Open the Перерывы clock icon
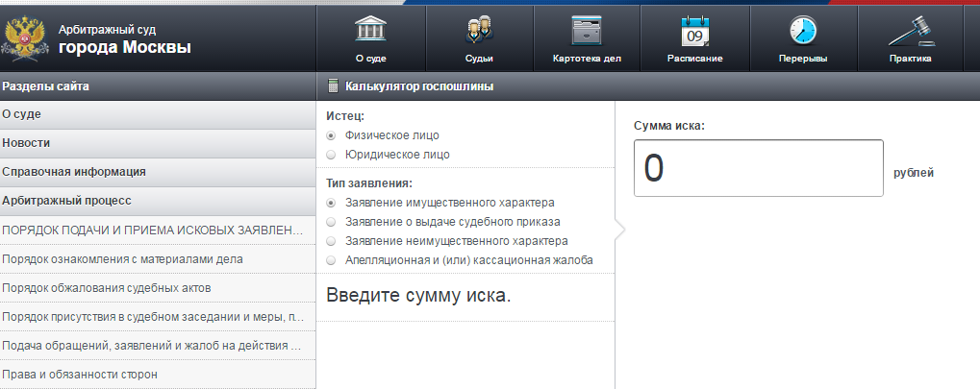The width and height of the screenshot is (980, 389). (802, 31)
